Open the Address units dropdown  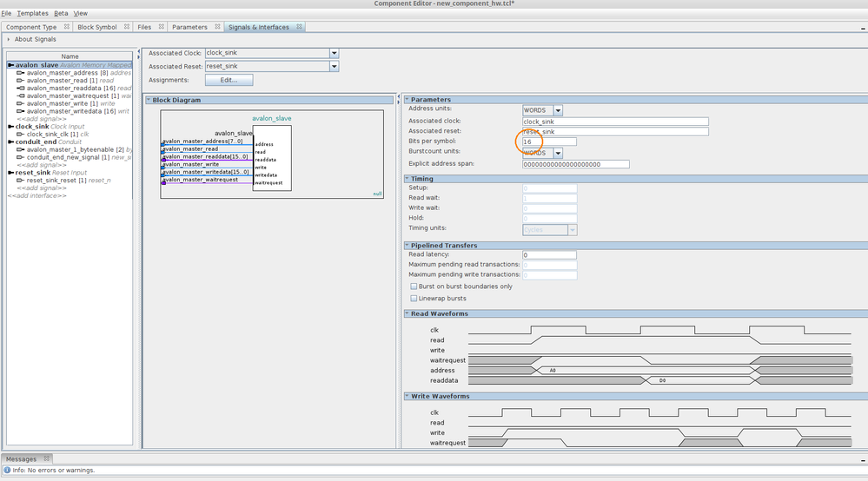coord(558,110)
